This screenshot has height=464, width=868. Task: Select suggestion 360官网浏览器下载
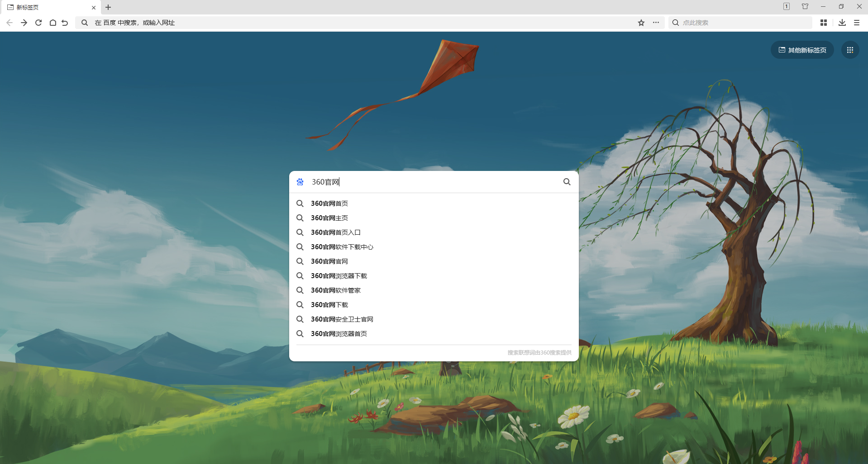tap(434, 276)
